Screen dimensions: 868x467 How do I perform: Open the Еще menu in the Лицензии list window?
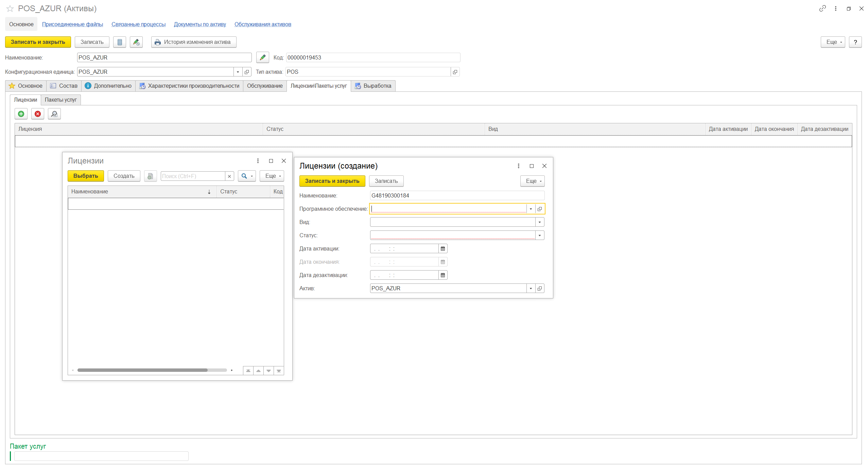[x=272, y=176]
